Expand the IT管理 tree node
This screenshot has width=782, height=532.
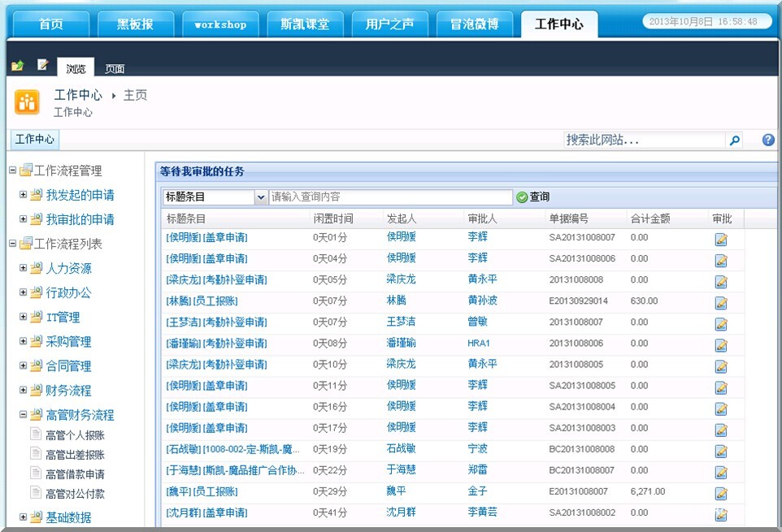pyautogui.click(x=24, y=317)
